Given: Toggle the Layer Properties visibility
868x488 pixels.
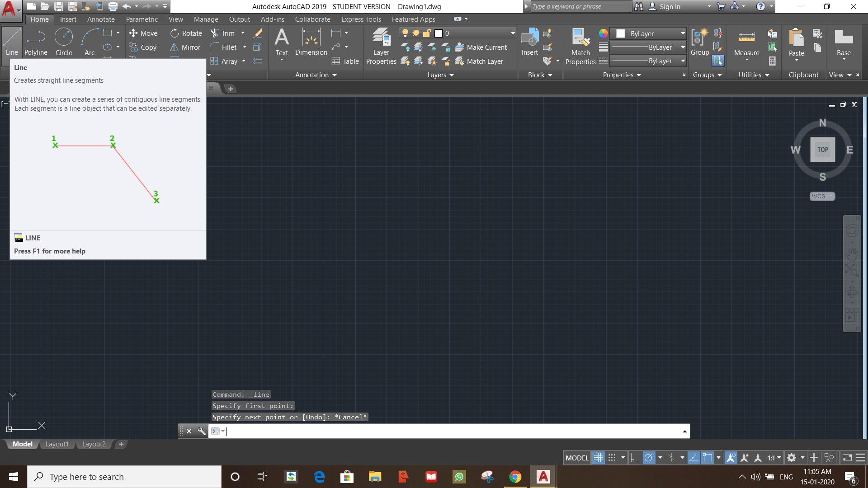Looking at the screenshot, I should point(380,47).
